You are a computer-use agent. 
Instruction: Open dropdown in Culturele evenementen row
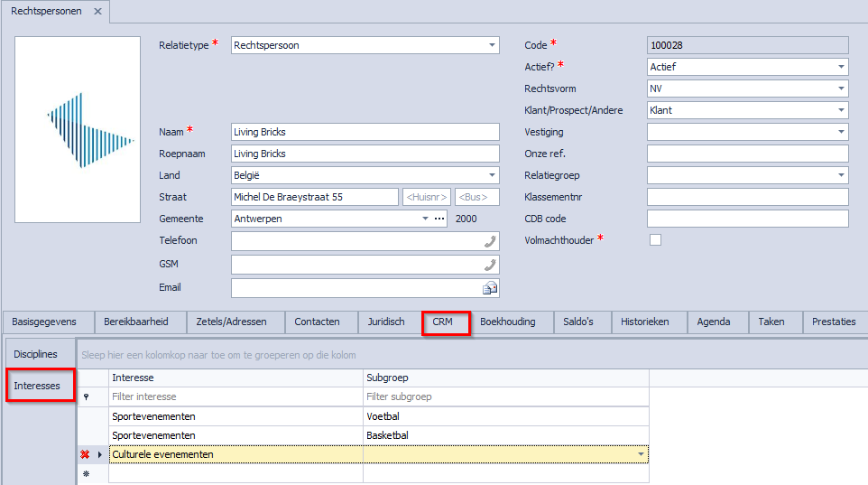click(641, 454)
